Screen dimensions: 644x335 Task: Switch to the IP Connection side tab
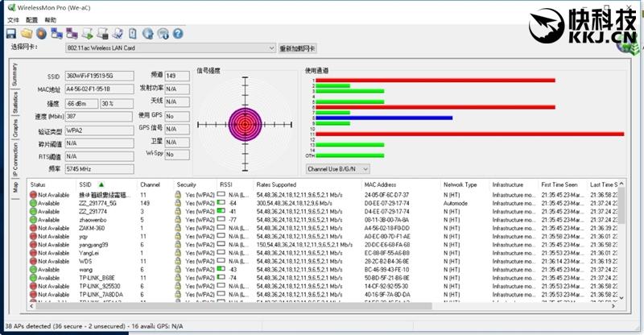click(x=14, y=159)
